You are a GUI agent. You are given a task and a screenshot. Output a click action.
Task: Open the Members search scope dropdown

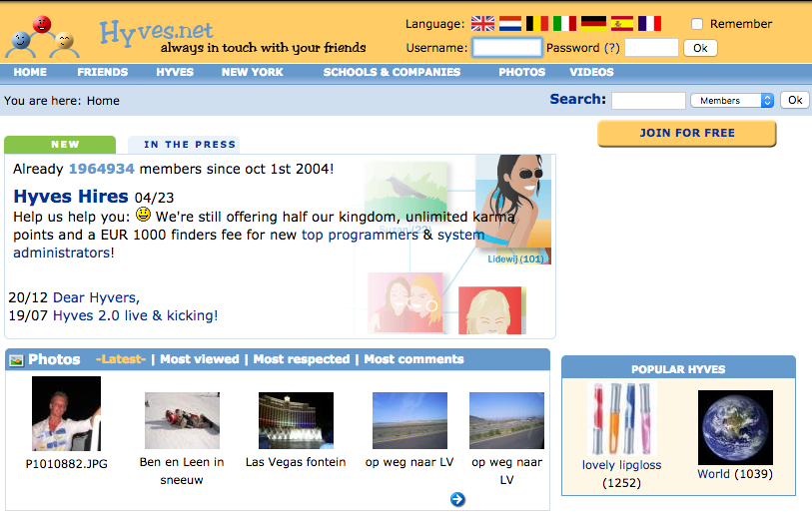coord(732,101)
